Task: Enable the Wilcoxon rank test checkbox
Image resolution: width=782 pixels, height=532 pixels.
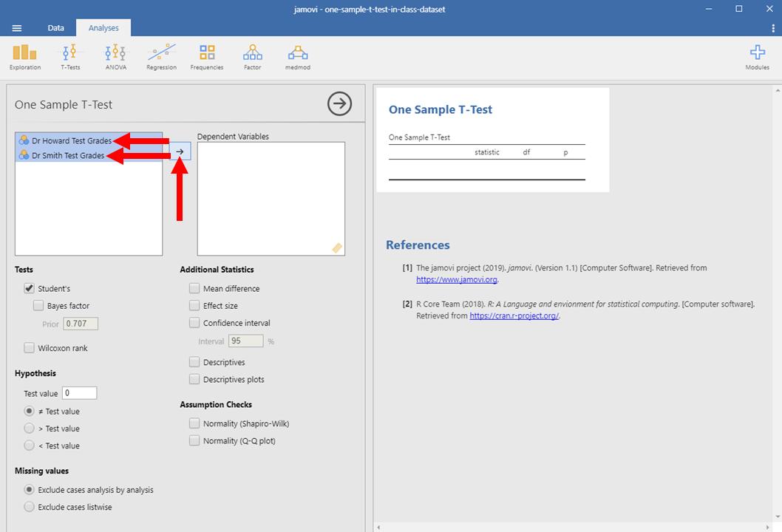Action: click(30, 348)
